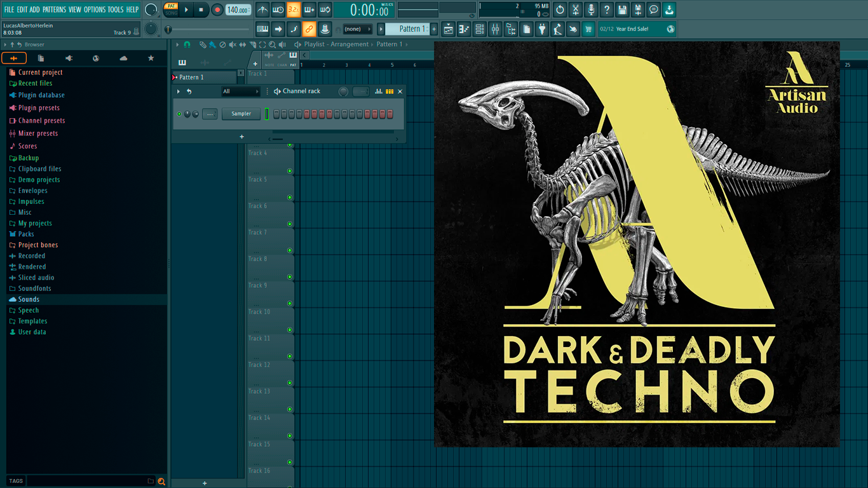This screenshot has height=488, width=868.
Task: Select the playlist zoom magnifier tool
Action: coord(272,44)
